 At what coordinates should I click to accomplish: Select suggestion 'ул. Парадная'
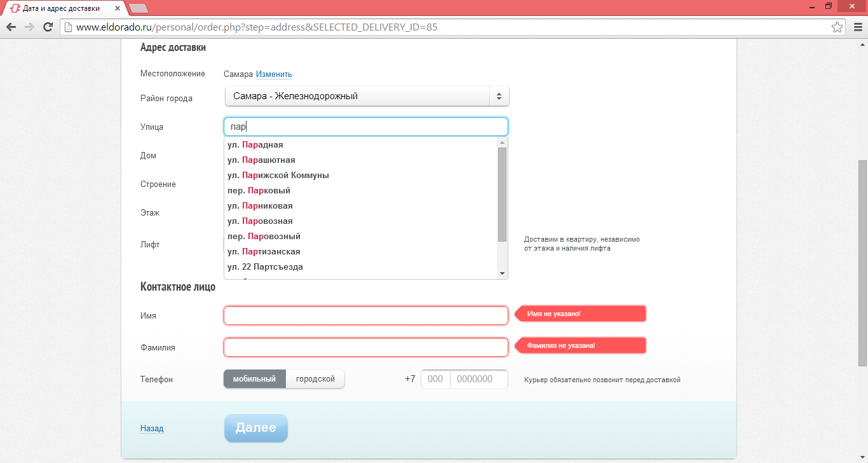pyautogui.click(x=360, y=145)
